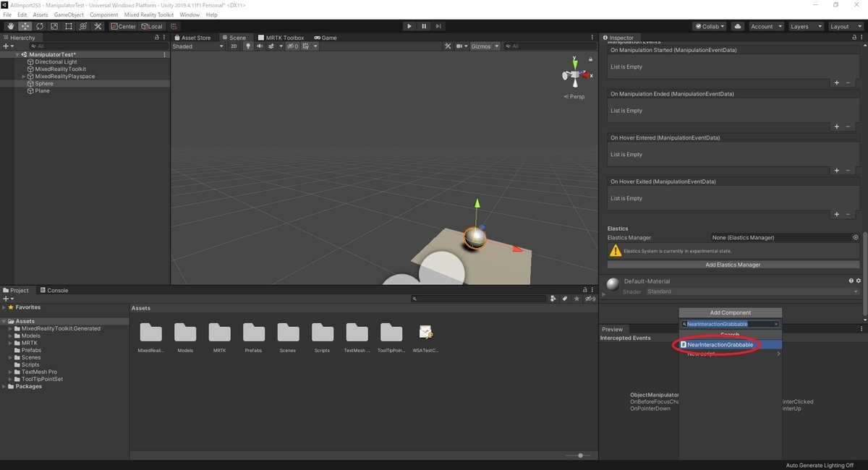Select the Scale tool
Viewport: 868px width, 470px height.
(x=54, y=26)
